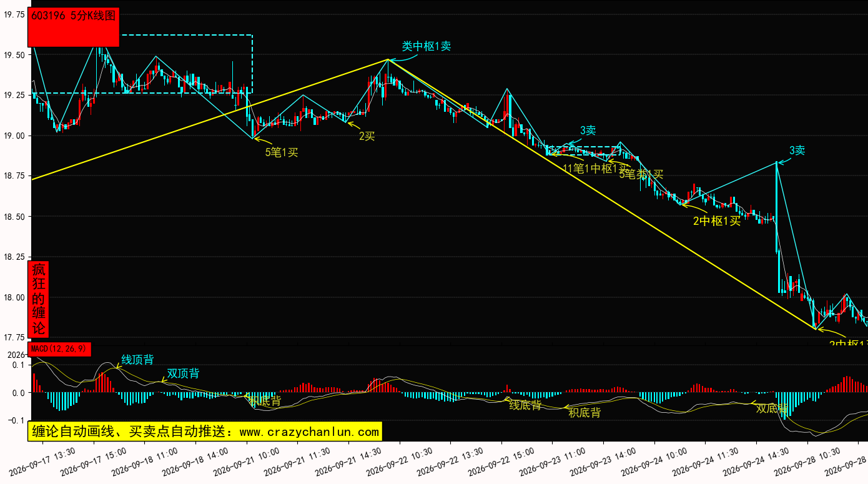Viewport: 868px width, 484px height.
Task: Open the www.crazychanlun.com link banner
Action: pyautogui.click(x=205, y=432)
